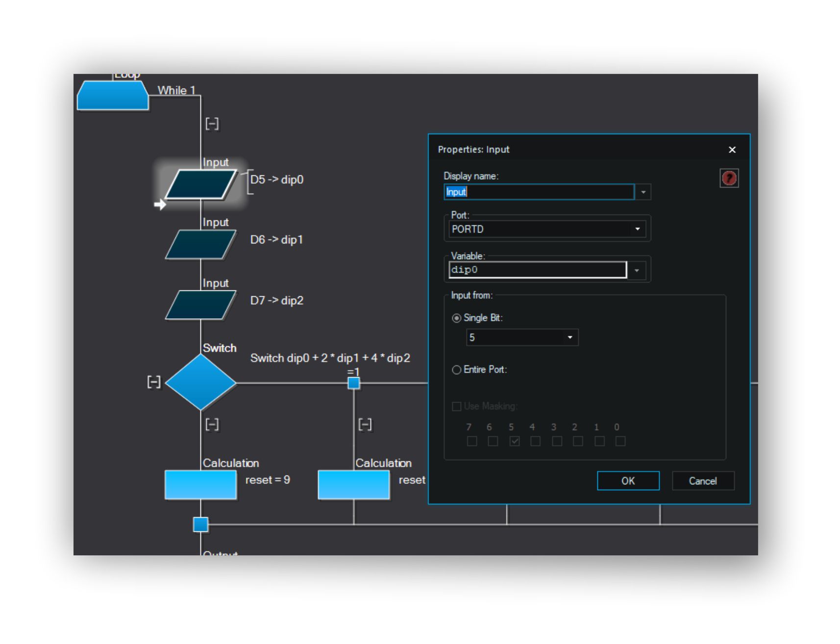The height and width of the screenshot is (644, 840).
Task: Click the junction node below reset = 9
Action: pos(200,525)
